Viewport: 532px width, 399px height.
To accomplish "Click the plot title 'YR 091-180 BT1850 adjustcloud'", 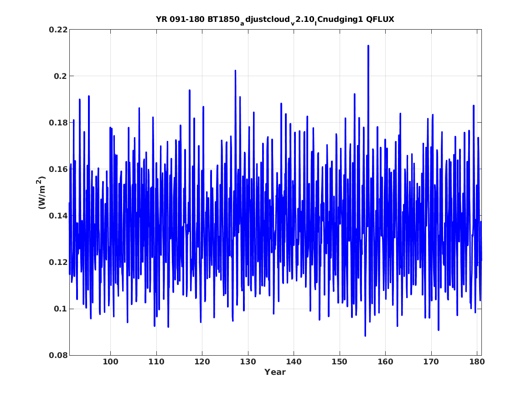I will [x=275, y=20].
